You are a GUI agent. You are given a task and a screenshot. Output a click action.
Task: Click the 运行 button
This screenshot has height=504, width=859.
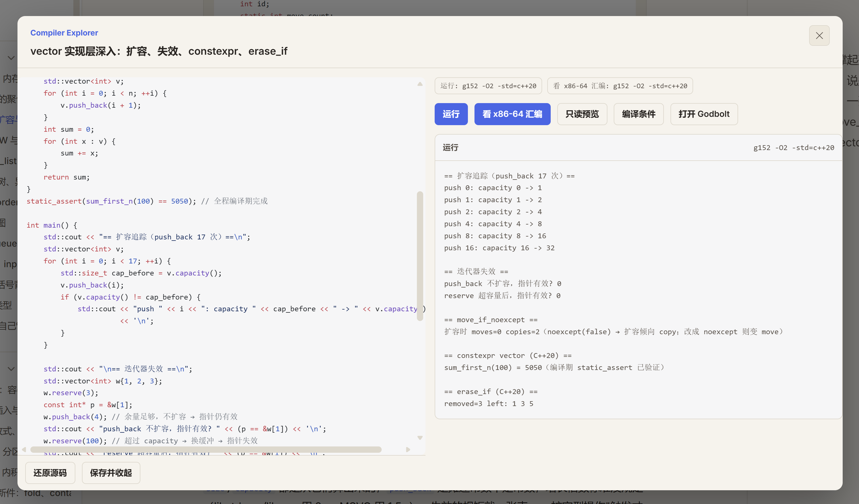pyautogui.click(x=451, y=114)
